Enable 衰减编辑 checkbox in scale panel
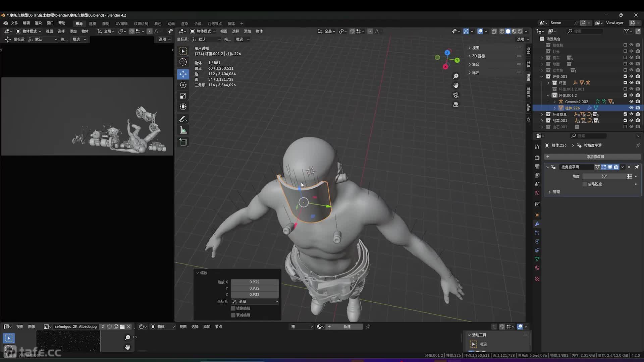This screenshot has height=362, width=644. (x=233, y=315)
